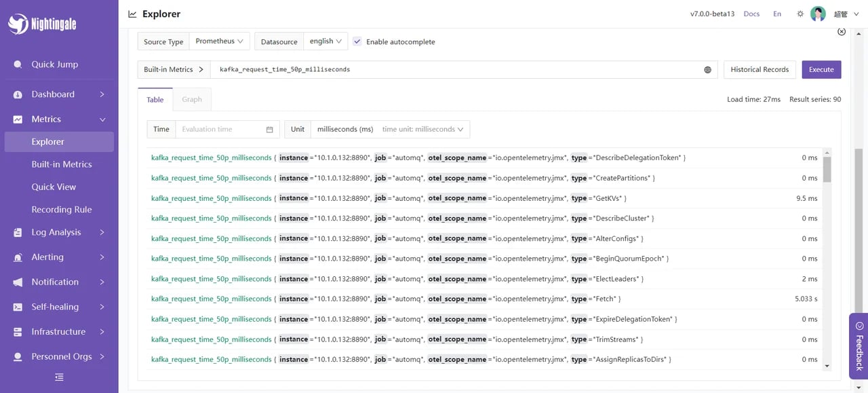Open the Feedback side tab
The height and width of the screenshot is (393, 868).
[x=859, y=346]
